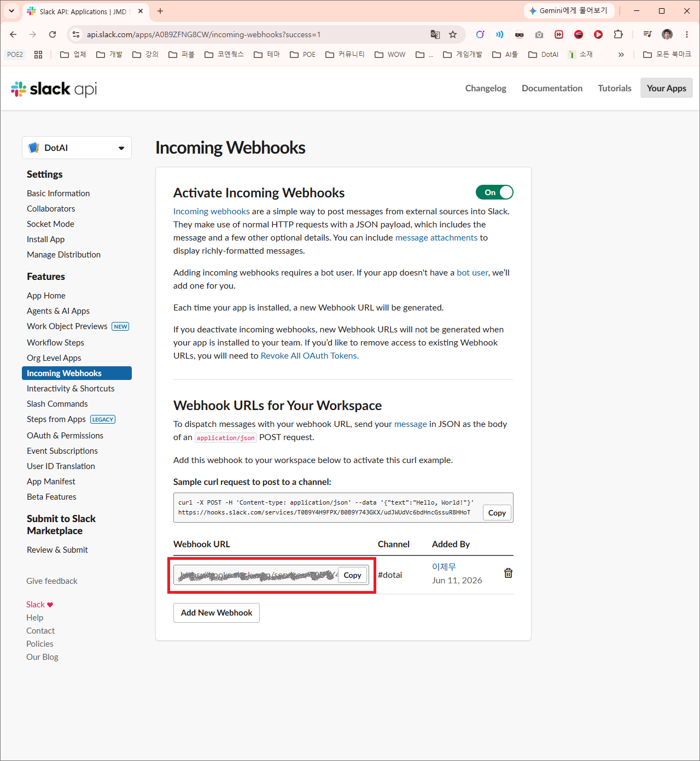Screen dimensions: 700x761
Task: Close the Slack API browser tab
Action: pyautogui.click(x=141, y=11)
